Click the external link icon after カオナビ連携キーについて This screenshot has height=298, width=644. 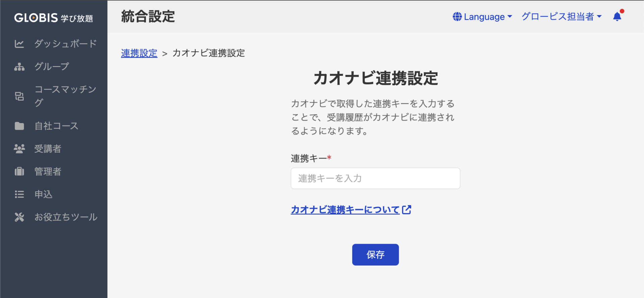(x=407, y=210)
